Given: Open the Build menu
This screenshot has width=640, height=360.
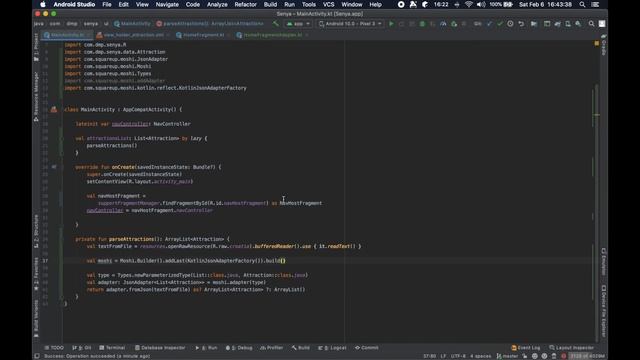Looking at the screenshot, I should tap(270, 4).
